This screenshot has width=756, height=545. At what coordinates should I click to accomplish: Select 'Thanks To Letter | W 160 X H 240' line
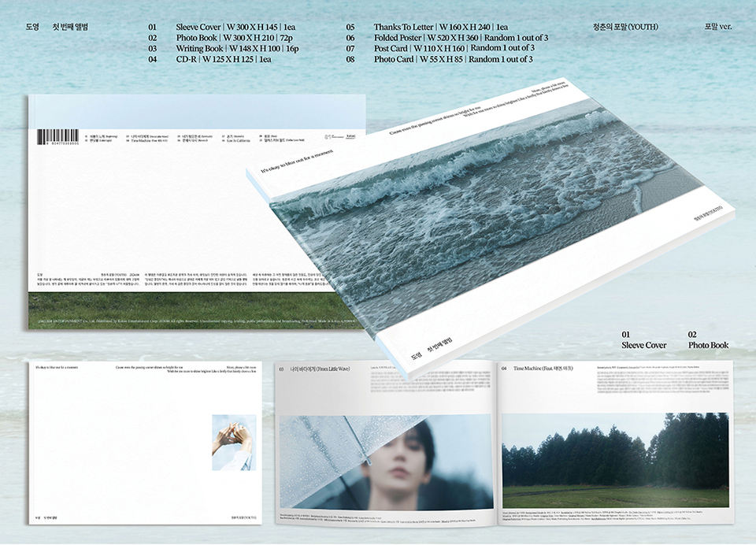[x=441, y=27]
